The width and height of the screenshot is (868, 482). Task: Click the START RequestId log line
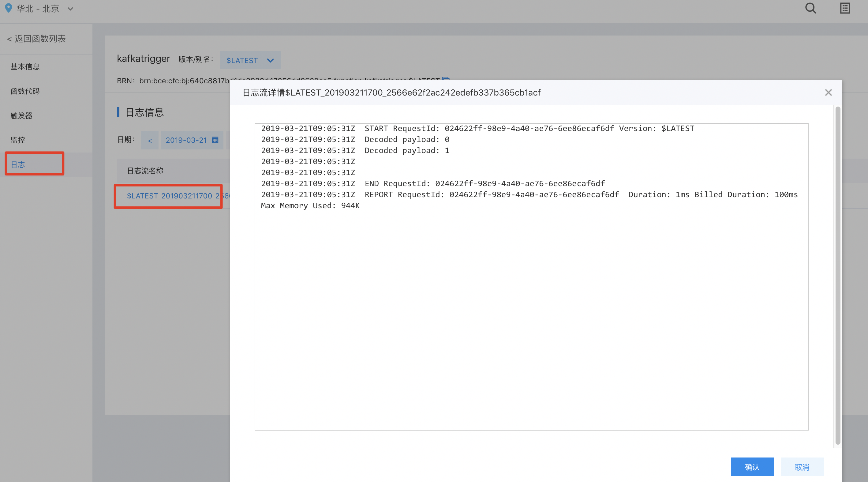pyautogui.click(x=477, y=128)
